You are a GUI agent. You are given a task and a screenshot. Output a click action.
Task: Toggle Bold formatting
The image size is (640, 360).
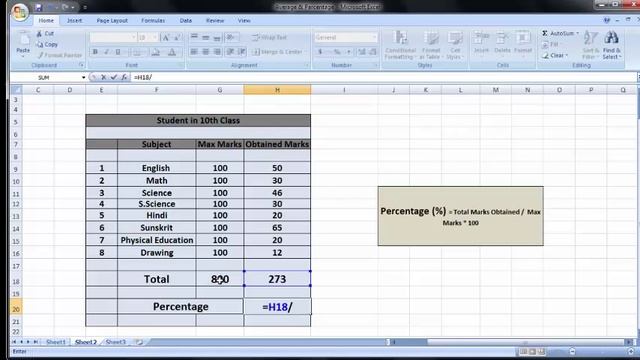[95, 52]
